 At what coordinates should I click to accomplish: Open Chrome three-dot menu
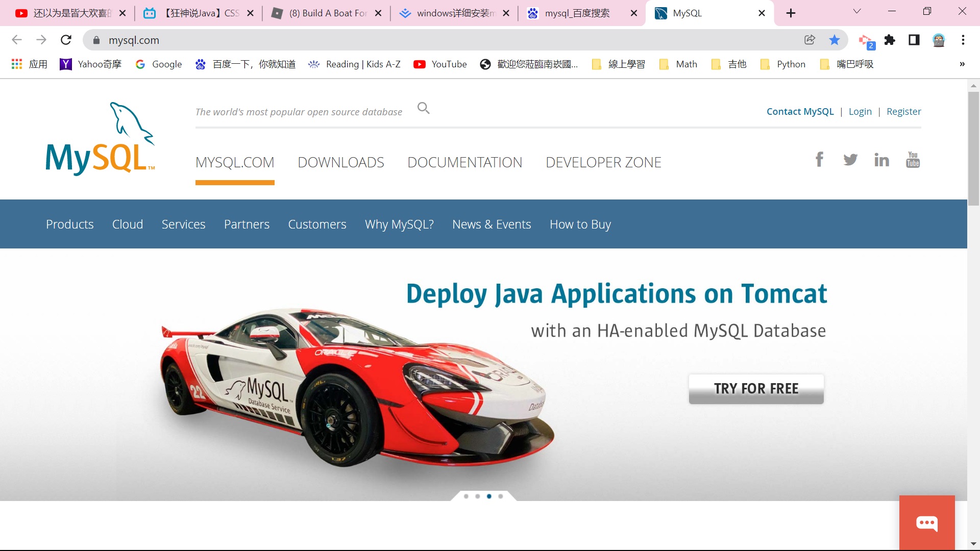click(963, 40)
